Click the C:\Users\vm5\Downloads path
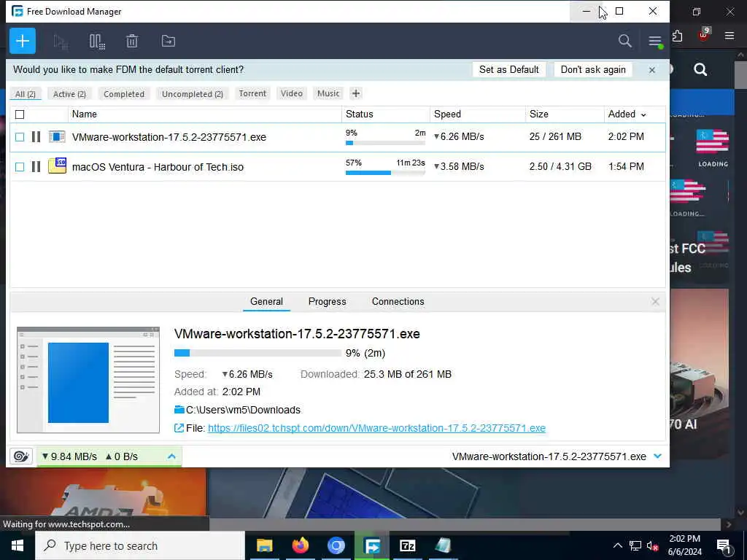Screen dimensions: 747x560 click(243, 410)
